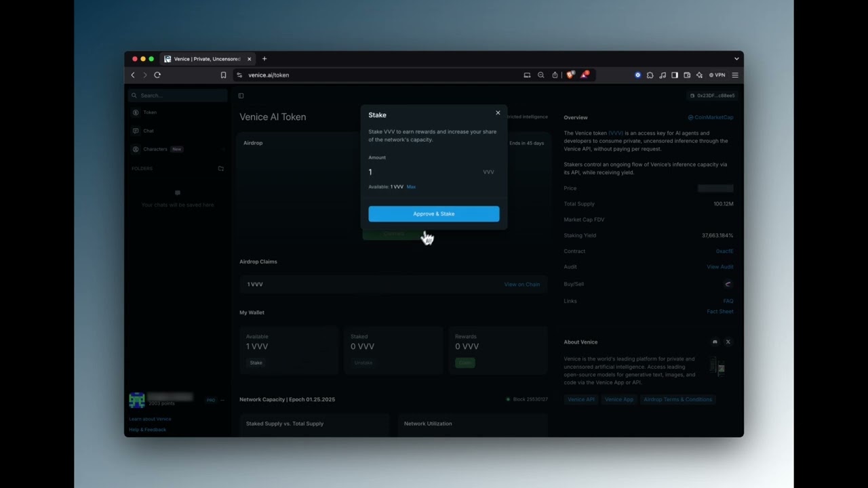Open media playlist music note icon
The height and width of the screenshot is (488, 868).
point(662,75)
